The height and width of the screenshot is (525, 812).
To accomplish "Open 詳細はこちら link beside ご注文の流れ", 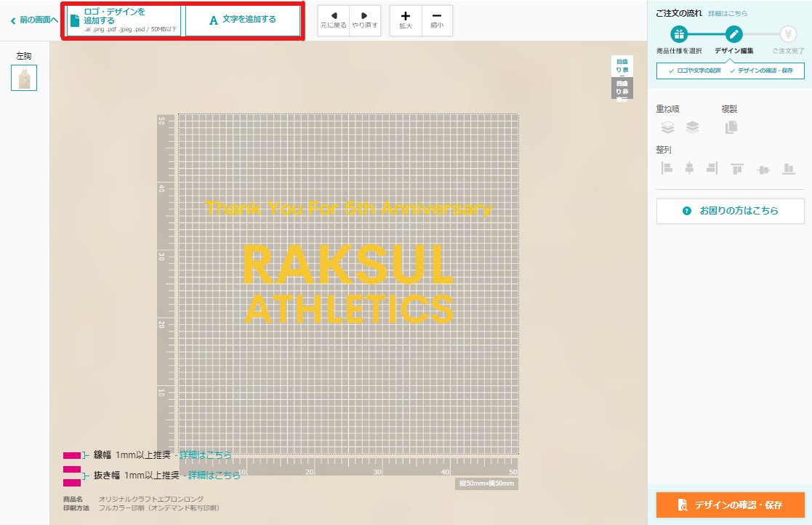I will pos(728,14).
